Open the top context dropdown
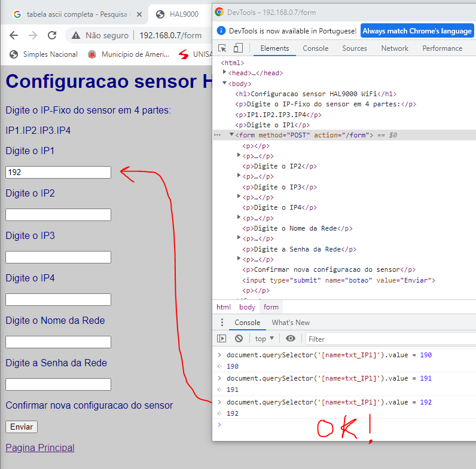This screenshot has width=476, height=469. 264,339
